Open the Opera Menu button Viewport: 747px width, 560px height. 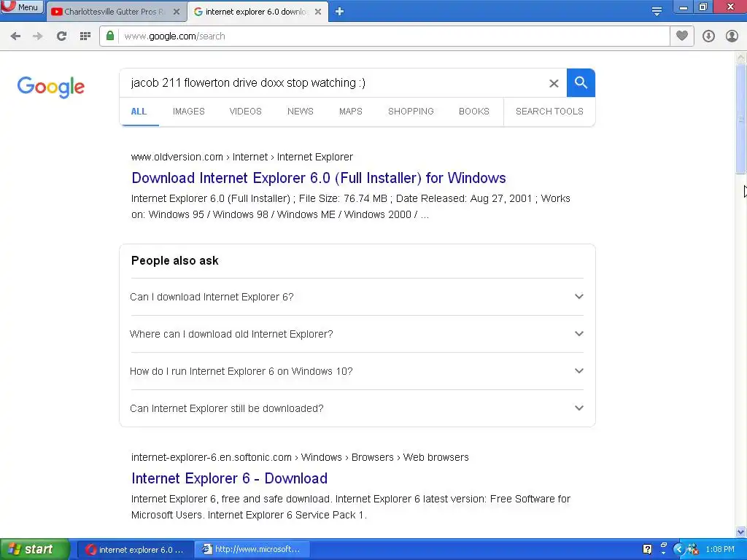click(x=22, y=7)
